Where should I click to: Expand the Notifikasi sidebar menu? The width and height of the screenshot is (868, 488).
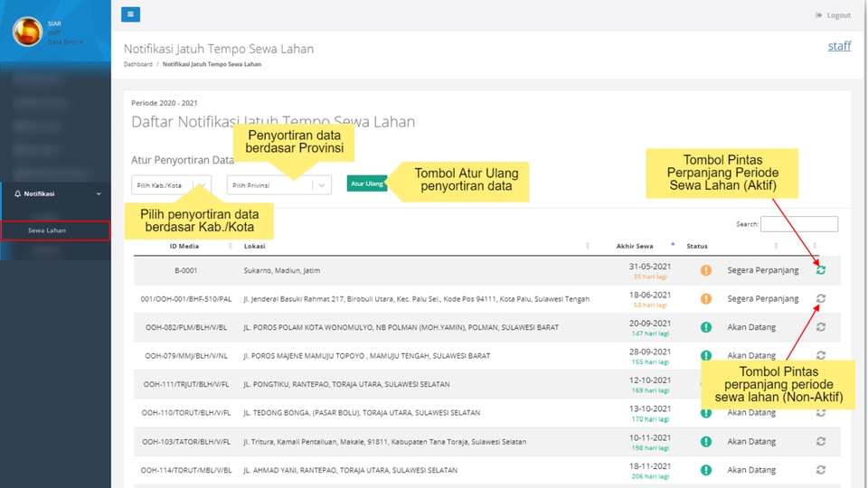pyautogui.click(x=55, y=193)
